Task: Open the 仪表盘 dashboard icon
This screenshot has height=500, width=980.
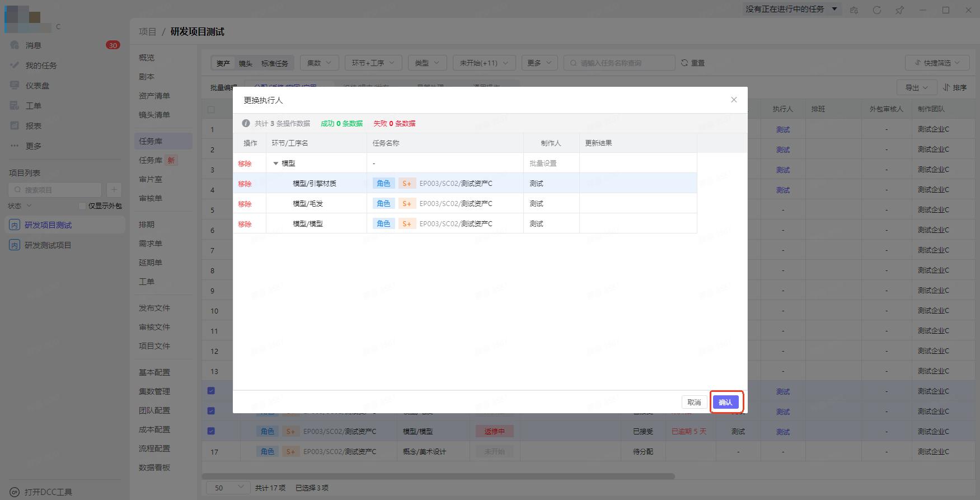Action: [x=15, y=86]
